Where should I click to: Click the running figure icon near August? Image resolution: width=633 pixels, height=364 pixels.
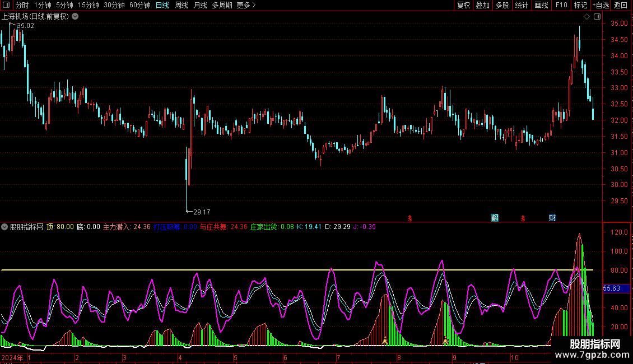tap(385, 340)
